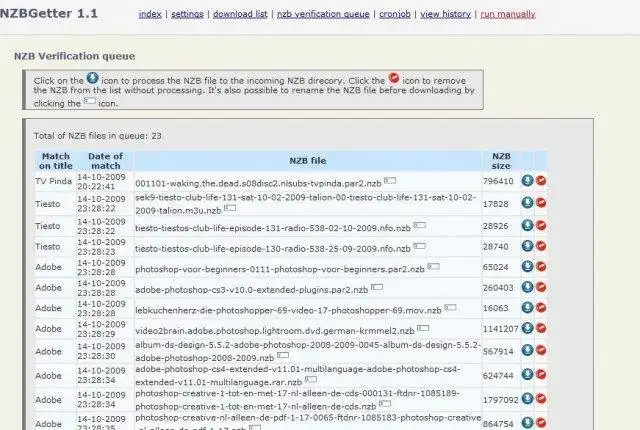640x430 pixels.
Task: Click the TV Pinda match title cell
Action: [53, 181]
